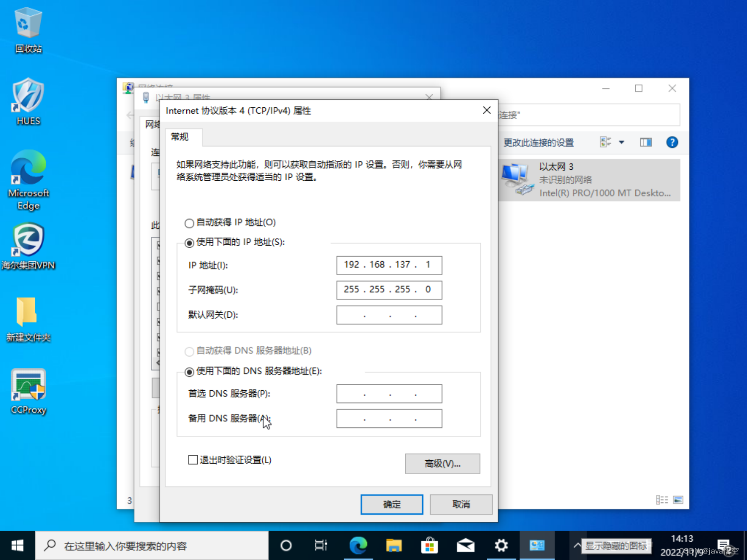Open the Recycle Bin desktop icon

[x=28, y=30]
